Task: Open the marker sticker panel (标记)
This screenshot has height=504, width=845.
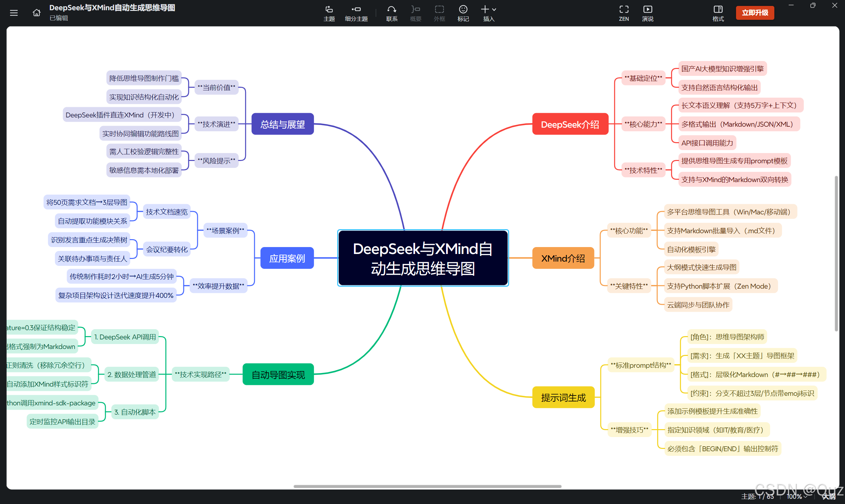Action: pos(463,13)
